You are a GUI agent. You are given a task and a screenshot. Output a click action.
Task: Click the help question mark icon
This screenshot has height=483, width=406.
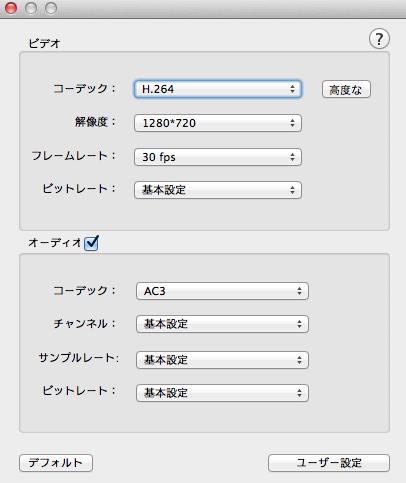pos(379,39)
